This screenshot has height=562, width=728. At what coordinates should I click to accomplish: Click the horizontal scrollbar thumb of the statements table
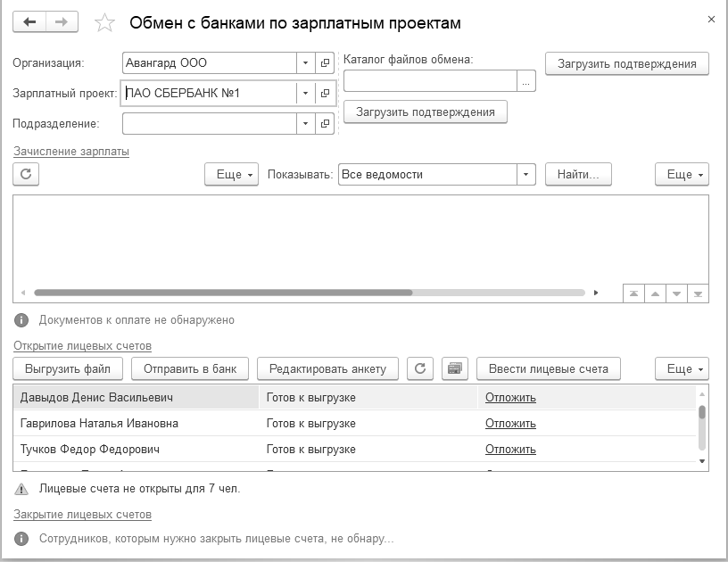[x=223, y=293]
